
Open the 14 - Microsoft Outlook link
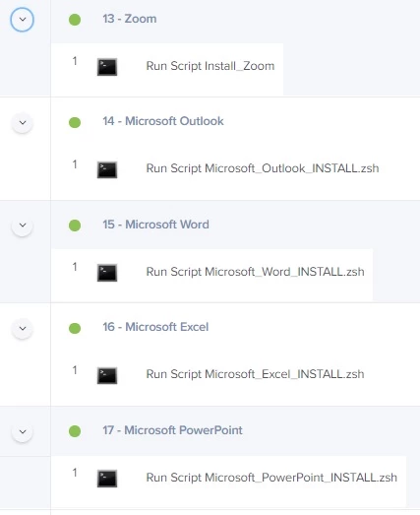[x=163, y=121]
